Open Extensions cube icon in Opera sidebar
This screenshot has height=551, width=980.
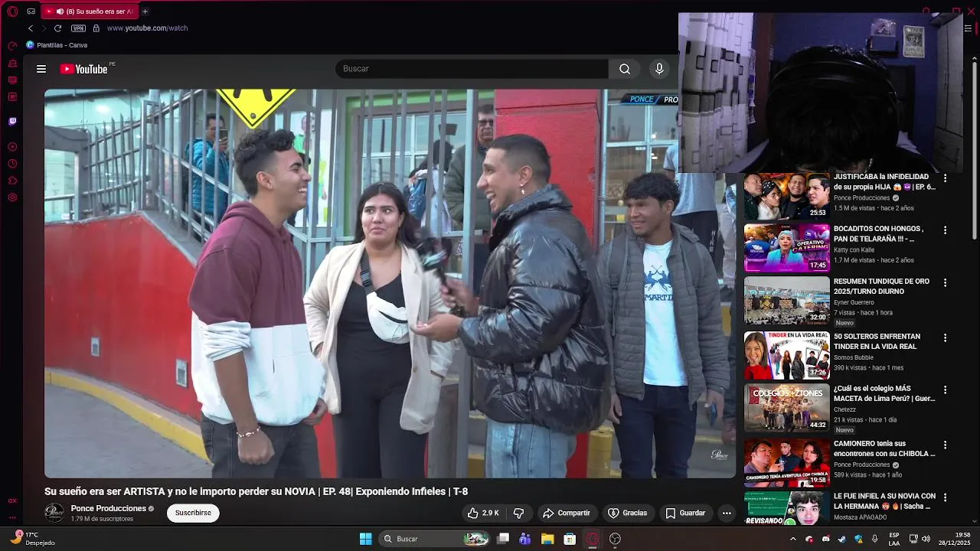point(12,181)
